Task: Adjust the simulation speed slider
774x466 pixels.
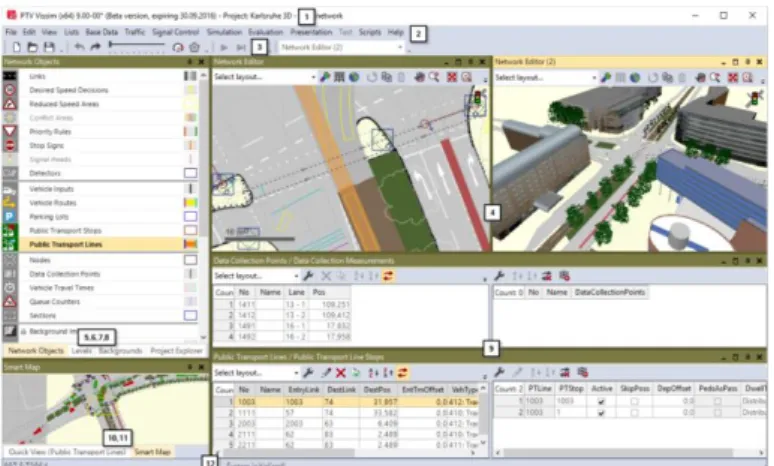Action: click(137, 45)
